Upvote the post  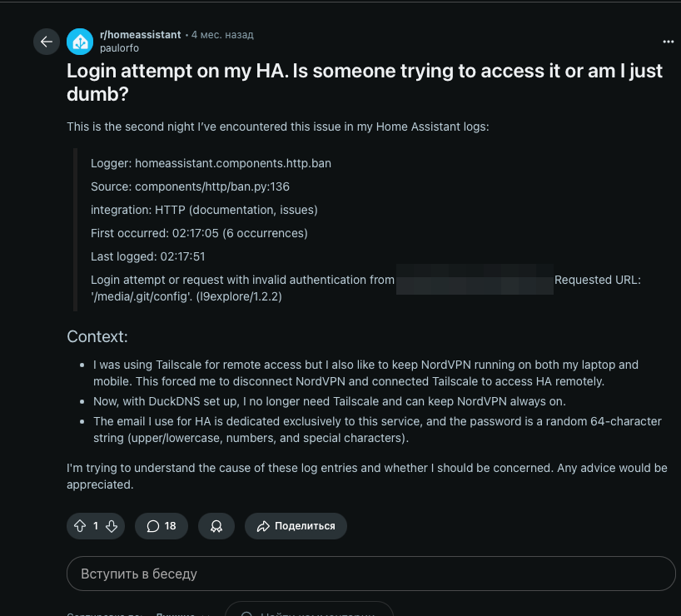pos(80,526)
